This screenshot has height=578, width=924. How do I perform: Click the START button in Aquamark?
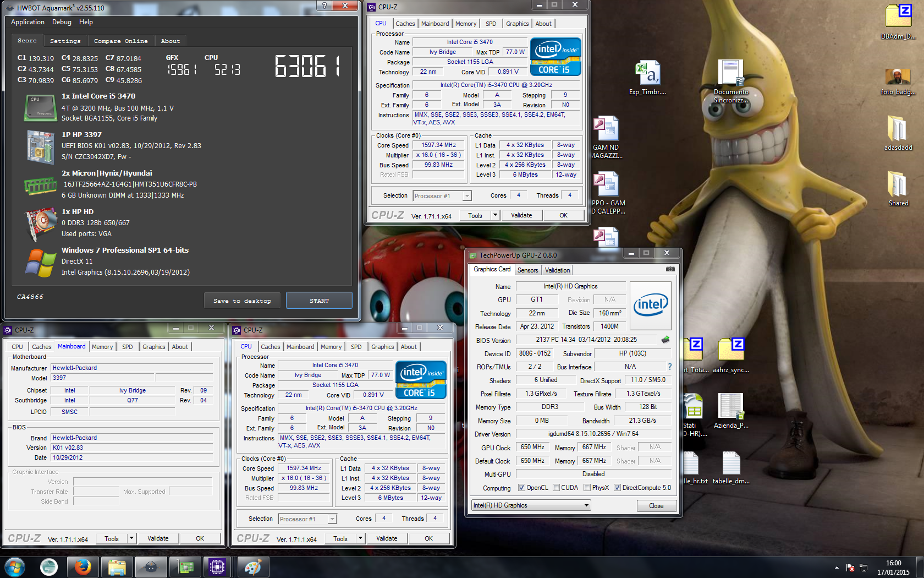pyautogui.click(x=319, y=301)
